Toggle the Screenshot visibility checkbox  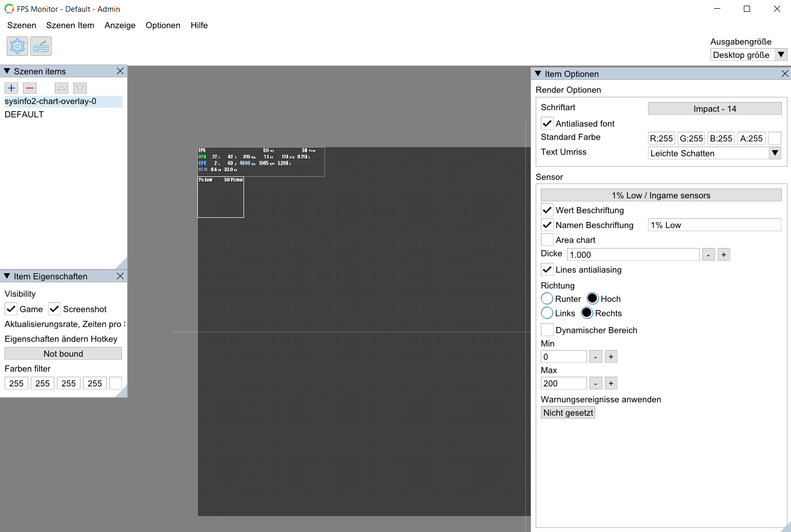tap(54, 309)
